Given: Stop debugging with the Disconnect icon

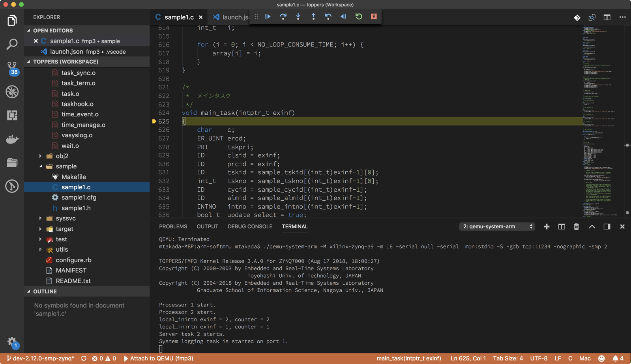Looking at the screenshot, I should pyautogui.click(x=374, y=17).
